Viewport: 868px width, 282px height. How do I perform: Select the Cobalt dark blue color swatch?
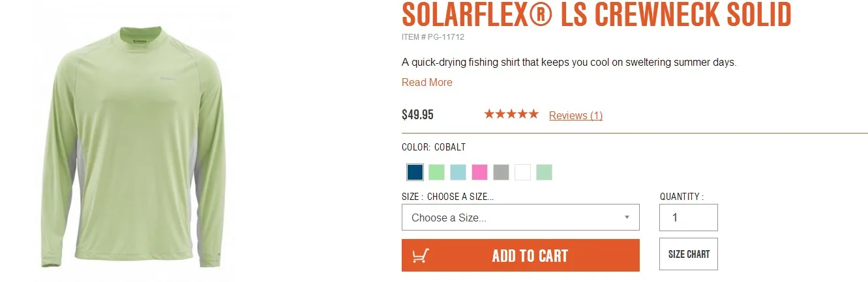tap(415, 172)
